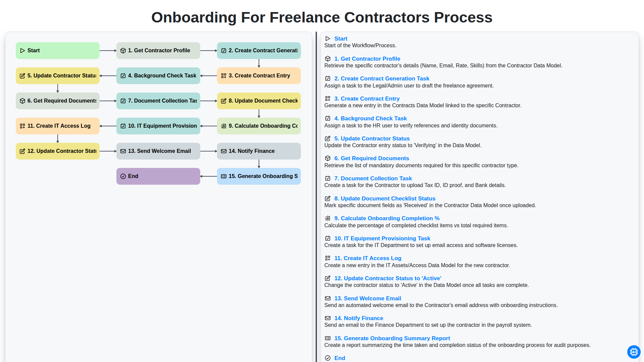Viewport: 644px width, 362px height.
Task: Click the AI assistant chip icon
Action: click(x=634, y=352)
